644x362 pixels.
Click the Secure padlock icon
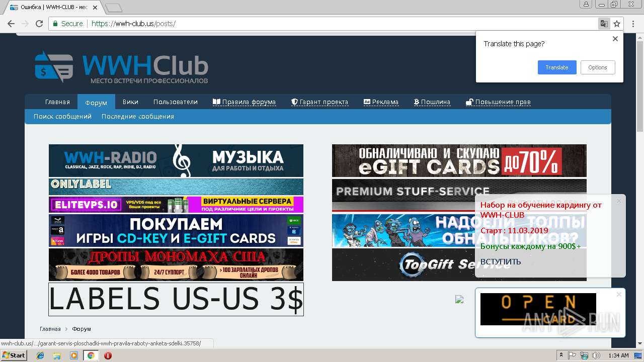tap(56, 24)
